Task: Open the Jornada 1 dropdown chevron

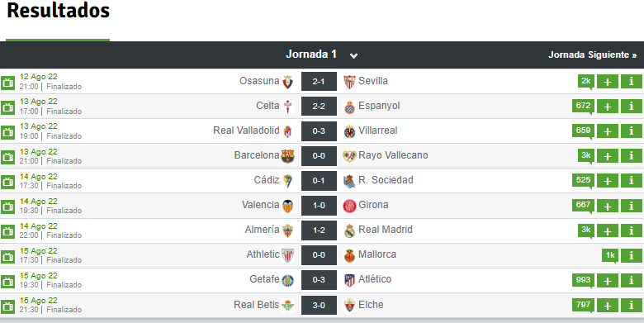Action: [x=353, y=55]
